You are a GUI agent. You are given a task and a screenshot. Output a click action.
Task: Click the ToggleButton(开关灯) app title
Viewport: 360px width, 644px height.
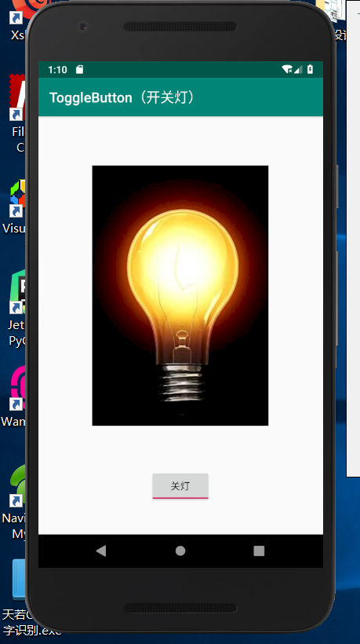coord(122,97)
